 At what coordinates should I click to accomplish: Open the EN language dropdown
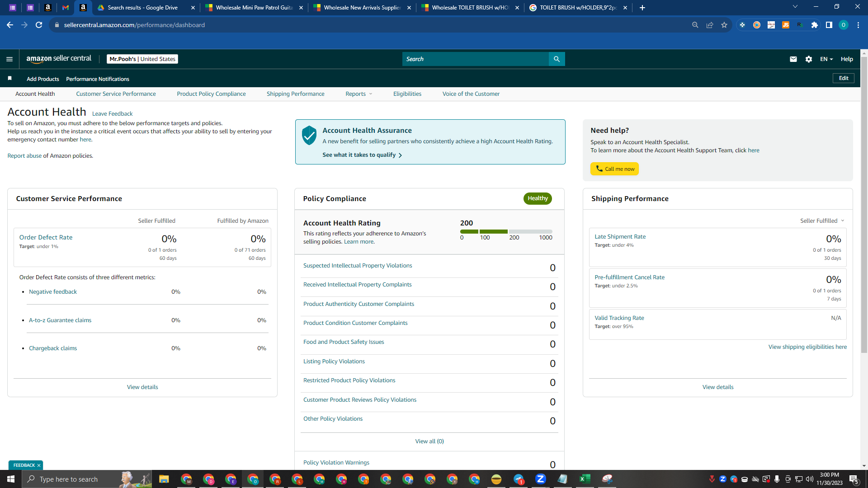[826, 59]
